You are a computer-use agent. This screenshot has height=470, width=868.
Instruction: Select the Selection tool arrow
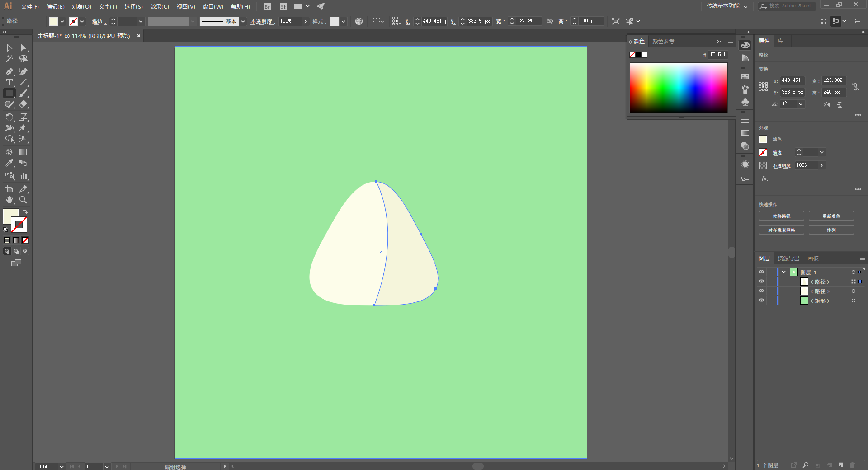9,48
